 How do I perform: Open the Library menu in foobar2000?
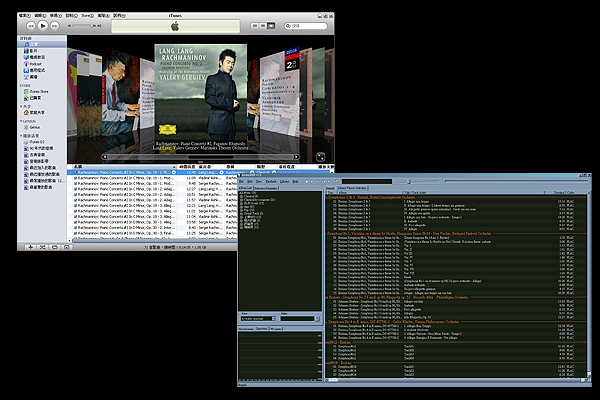pyautogui.click(x=284, y=181)
